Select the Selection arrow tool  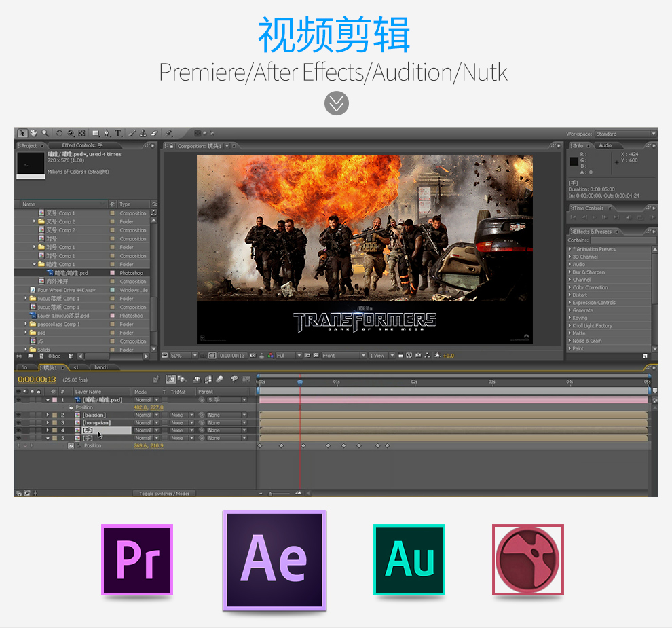click(x=22, y=133)
